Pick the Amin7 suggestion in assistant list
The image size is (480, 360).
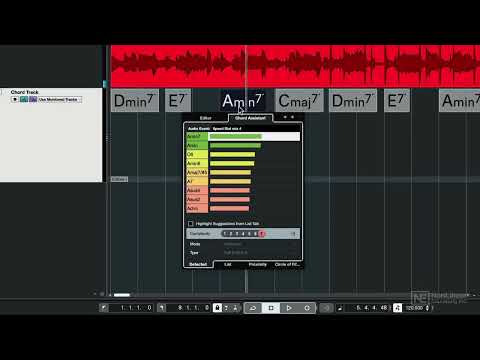click(x=243, y=136)
